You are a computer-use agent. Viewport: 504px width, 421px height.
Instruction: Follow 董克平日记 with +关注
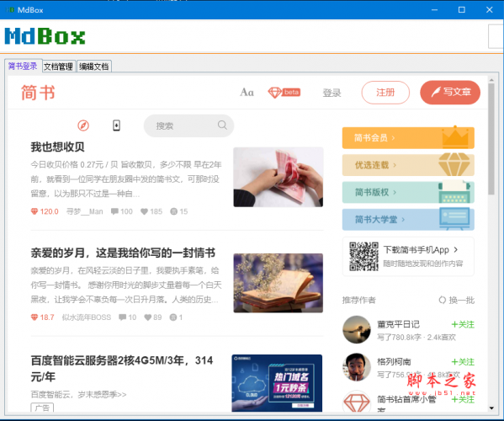tap(463, 324)
